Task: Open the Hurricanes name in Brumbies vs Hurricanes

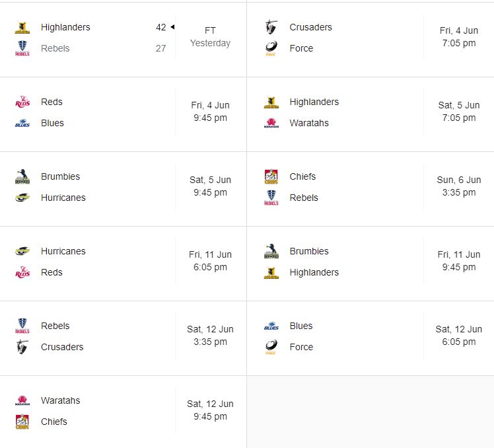Action: point(63,198)
